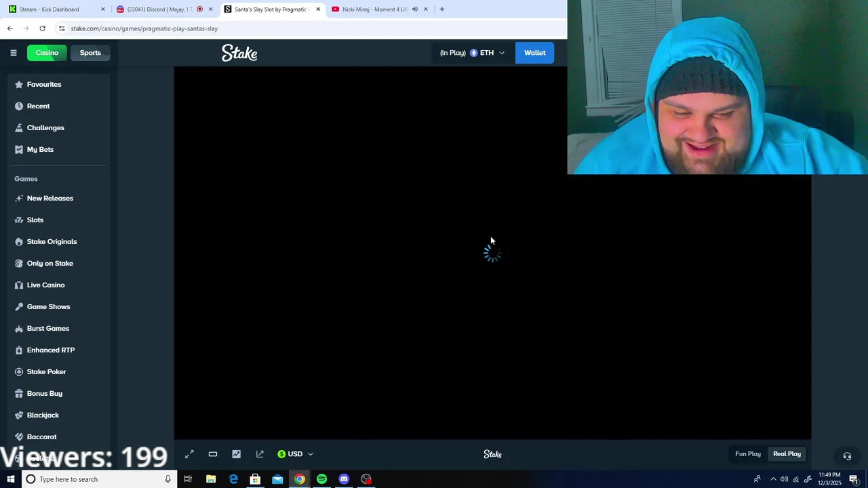Open Challenges page link

click(x=45, y=128)
